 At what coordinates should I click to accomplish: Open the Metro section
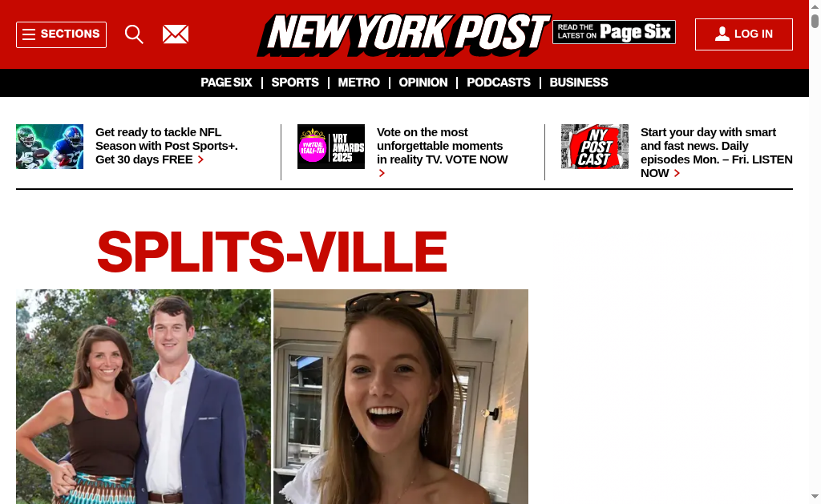point(358,83)
